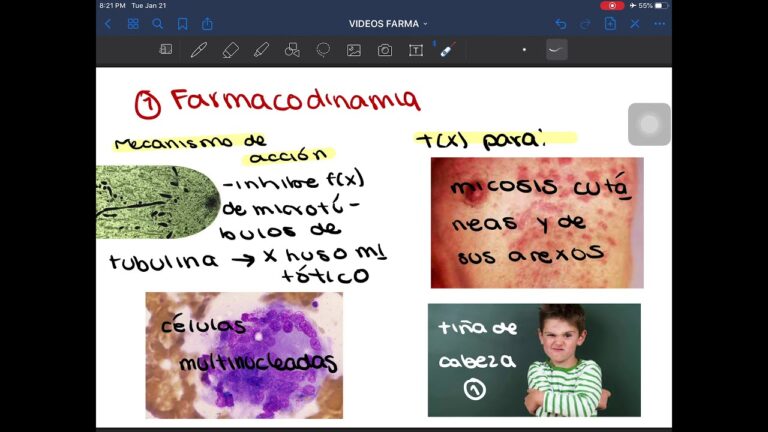Open the three-dots more options menu

[660, 24]
